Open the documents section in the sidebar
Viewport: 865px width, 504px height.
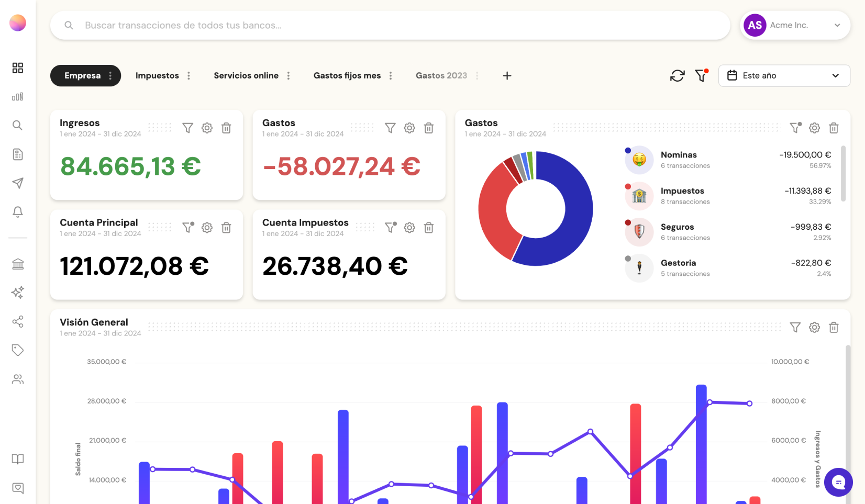coord(18,154)
